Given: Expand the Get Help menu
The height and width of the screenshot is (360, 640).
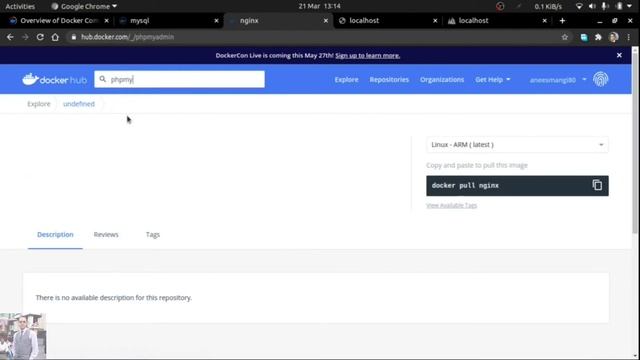Looking at the screenshot, I should (493, 80).
